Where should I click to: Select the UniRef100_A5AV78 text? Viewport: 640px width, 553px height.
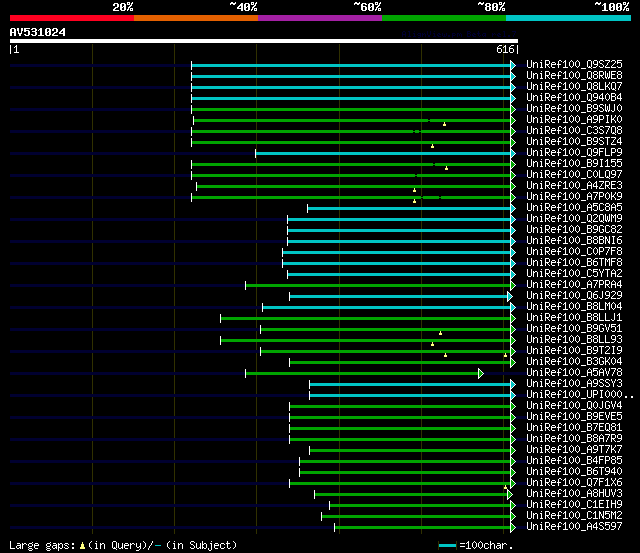click(574, 373)
